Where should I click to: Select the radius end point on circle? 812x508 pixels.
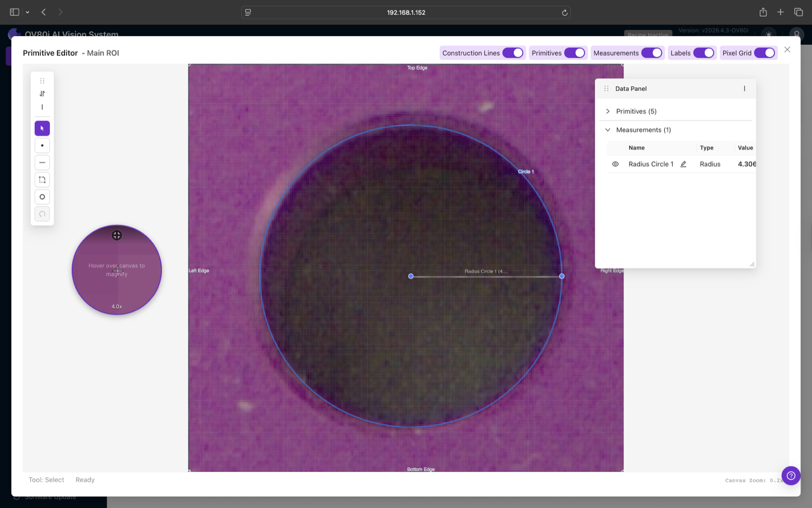click(562, 276)
